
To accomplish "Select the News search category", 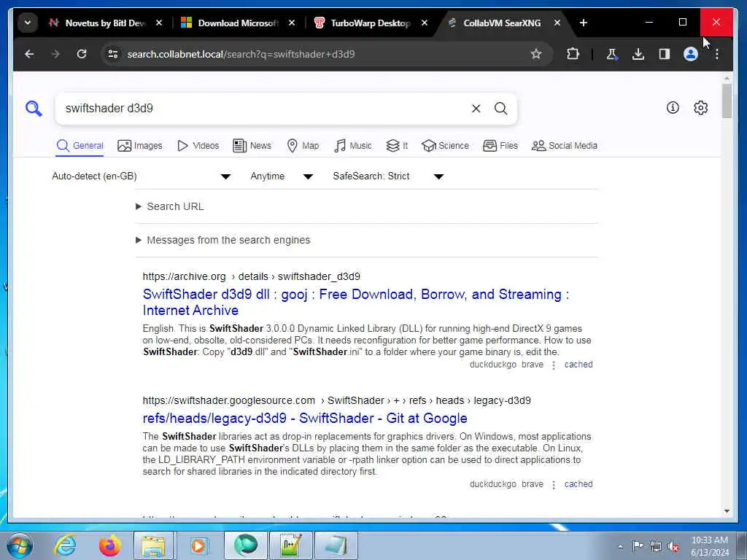I will tap(252, 146).
